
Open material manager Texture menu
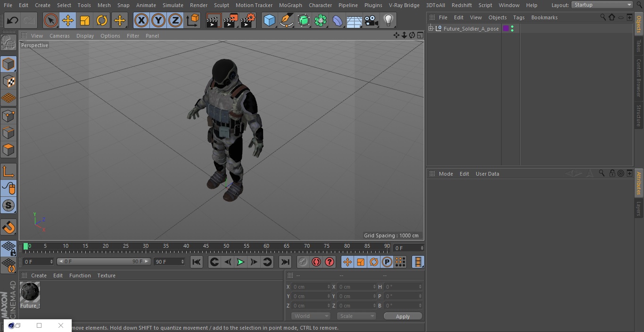[106, 275]
